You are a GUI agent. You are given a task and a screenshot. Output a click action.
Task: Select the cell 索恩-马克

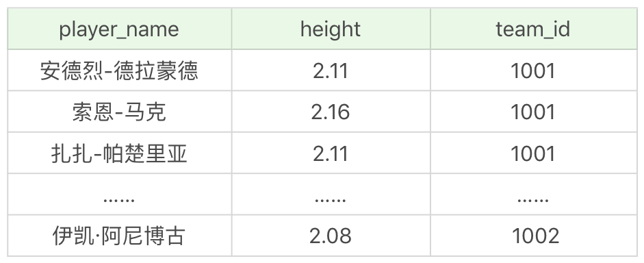click(119, 112)
